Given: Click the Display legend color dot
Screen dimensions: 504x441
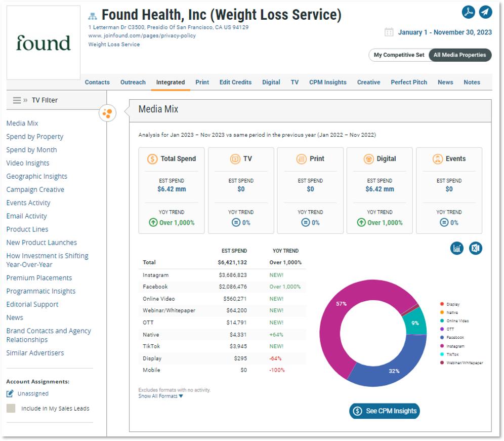Looking at the screenshot, I should (x=442, y=304).
